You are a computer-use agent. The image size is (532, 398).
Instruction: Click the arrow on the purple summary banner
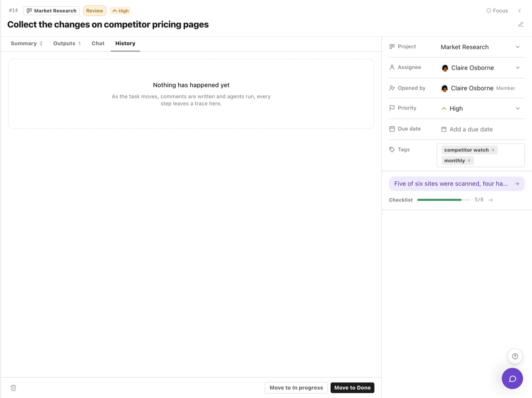click(x=517, y=183)
